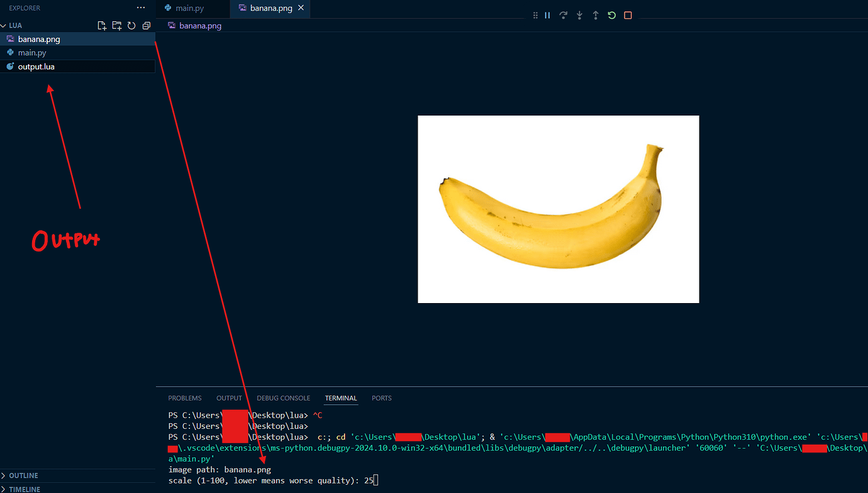This screenshot has width=868, height=493.
Task: Collapse all folders in Explorer
Action: [146, 25]
